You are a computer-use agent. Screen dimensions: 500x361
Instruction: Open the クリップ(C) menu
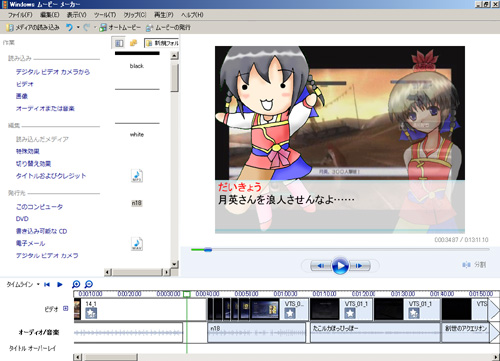tap(135, 15)
